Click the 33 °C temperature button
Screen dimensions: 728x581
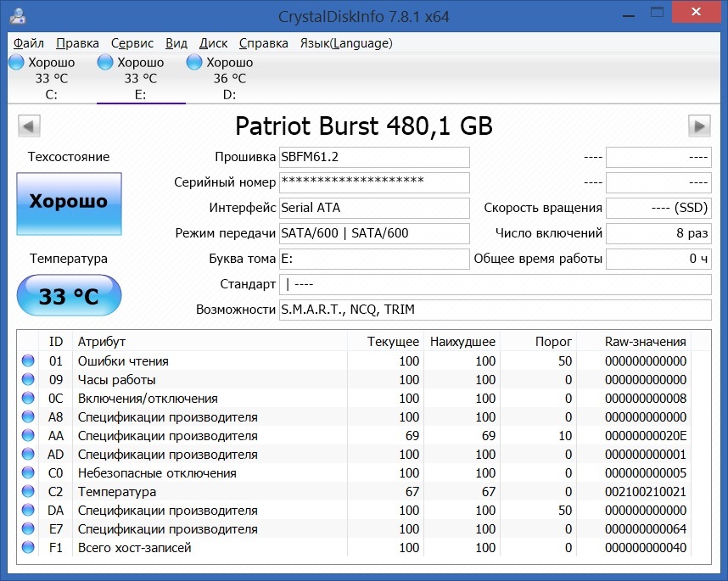coord(69,296)
